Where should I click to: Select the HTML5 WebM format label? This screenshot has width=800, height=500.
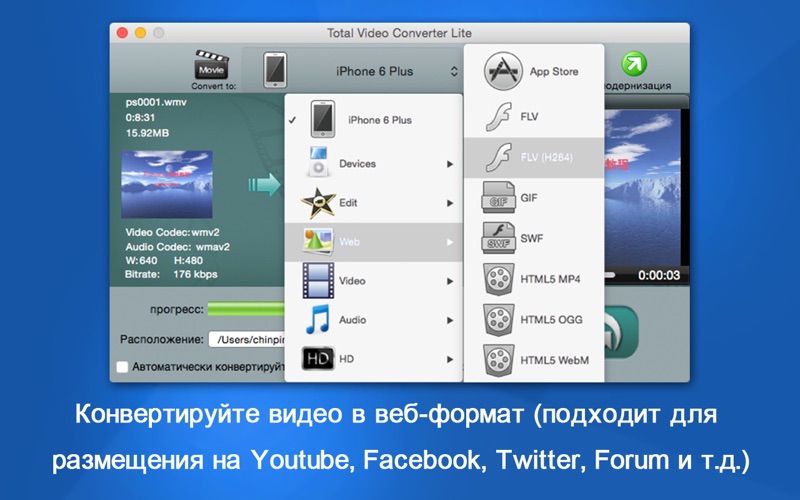[554, 360]
